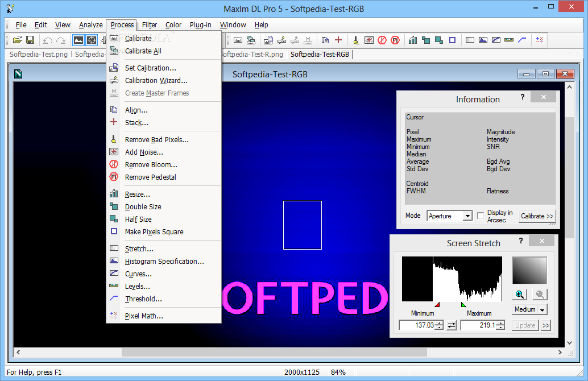The height and width of the screenshot is (381, 588).
Task: Open the Plug-in menu
Action: click(x=201, y=25)
